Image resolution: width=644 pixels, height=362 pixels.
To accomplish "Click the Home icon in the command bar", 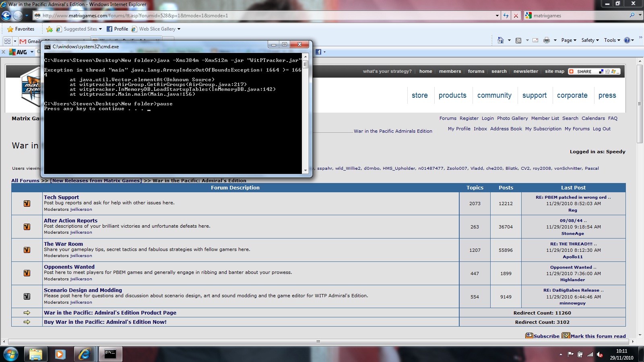I will [x=501, y=40].
